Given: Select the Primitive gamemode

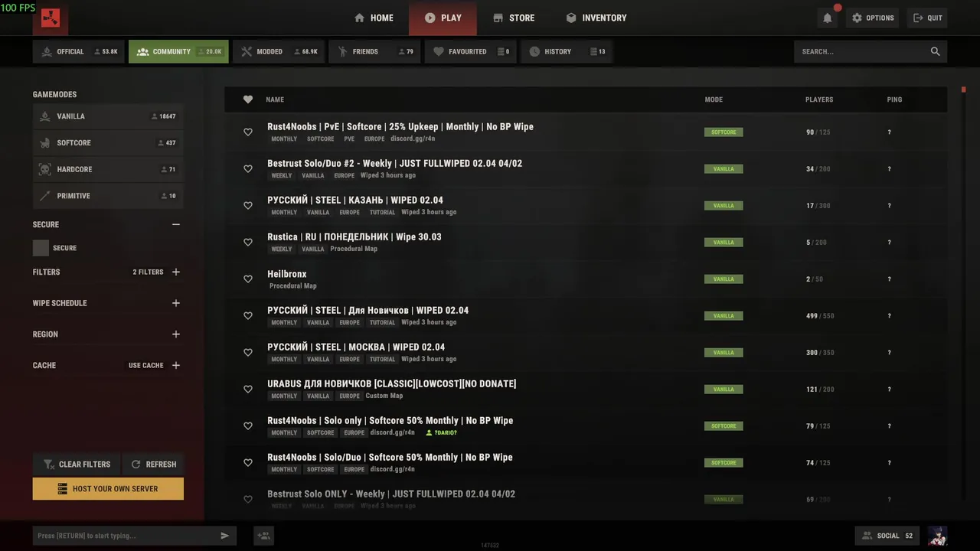Looking at the screenshot, I should point(108,196).
